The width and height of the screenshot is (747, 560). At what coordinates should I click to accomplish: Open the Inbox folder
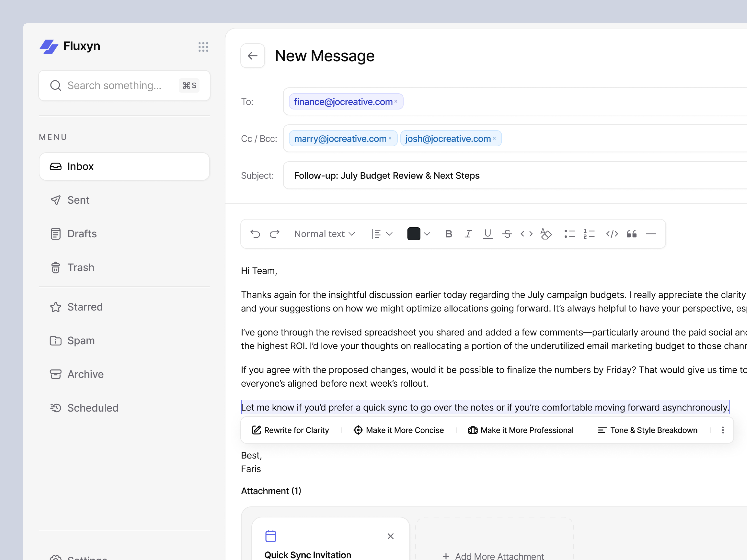[x=124, y=166]
